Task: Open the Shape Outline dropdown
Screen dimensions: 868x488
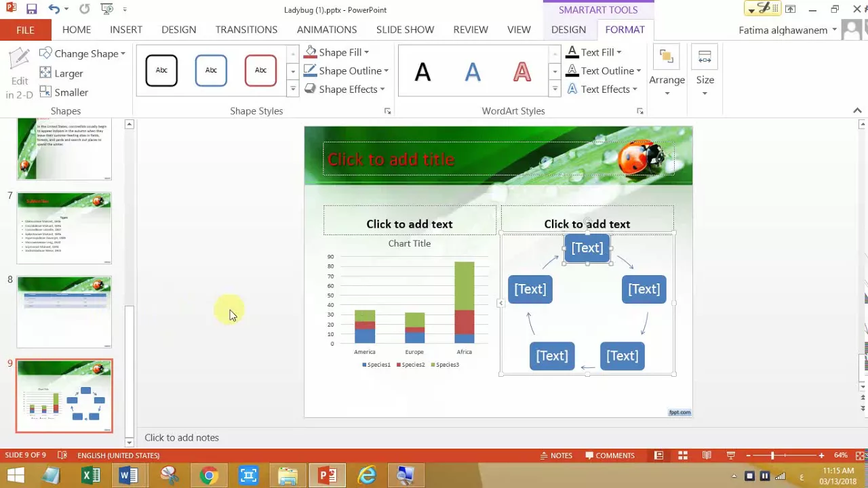Action: tap(347, 70)
